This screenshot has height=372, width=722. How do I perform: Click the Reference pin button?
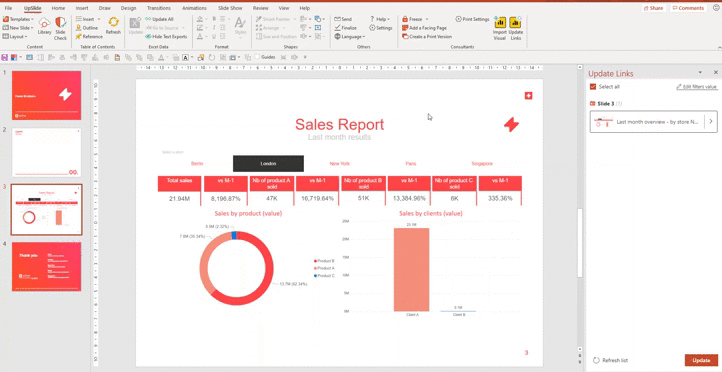pyautogui.click(x=89, y=36)
